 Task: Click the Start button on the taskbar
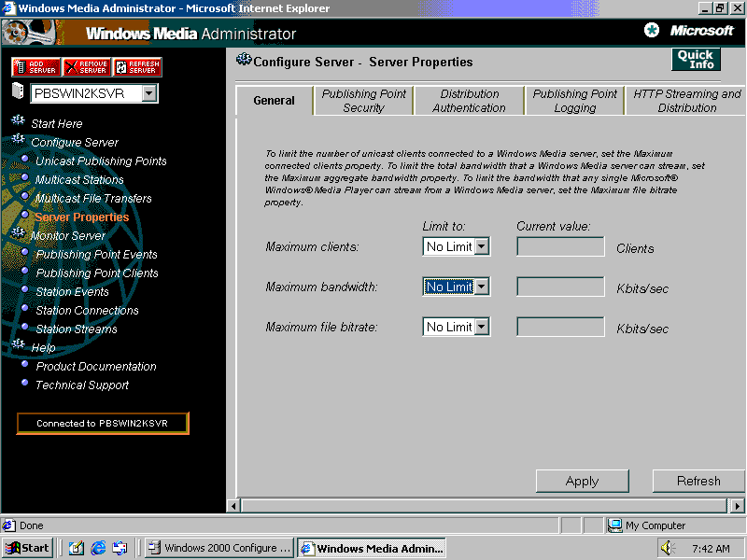(x=28, y=548)
